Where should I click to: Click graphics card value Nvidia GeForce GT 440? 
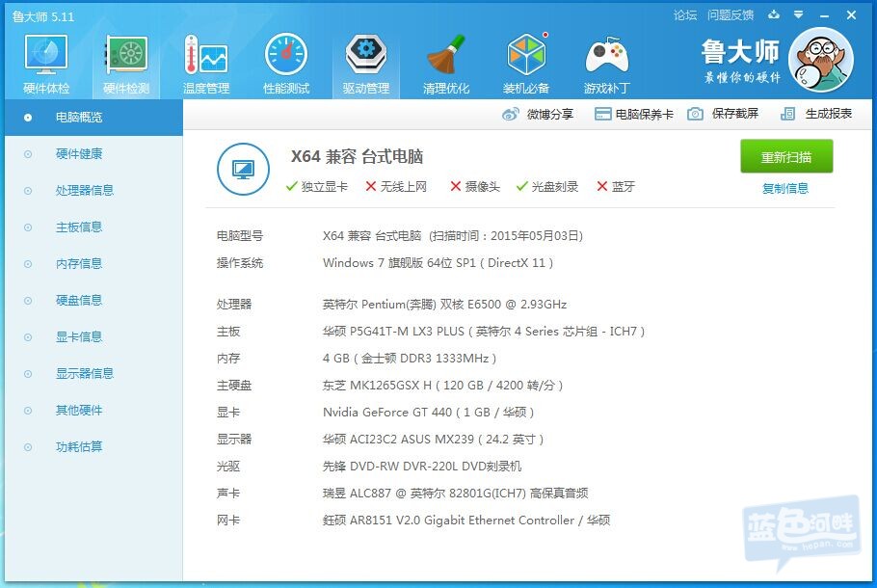tap(429, 413)
